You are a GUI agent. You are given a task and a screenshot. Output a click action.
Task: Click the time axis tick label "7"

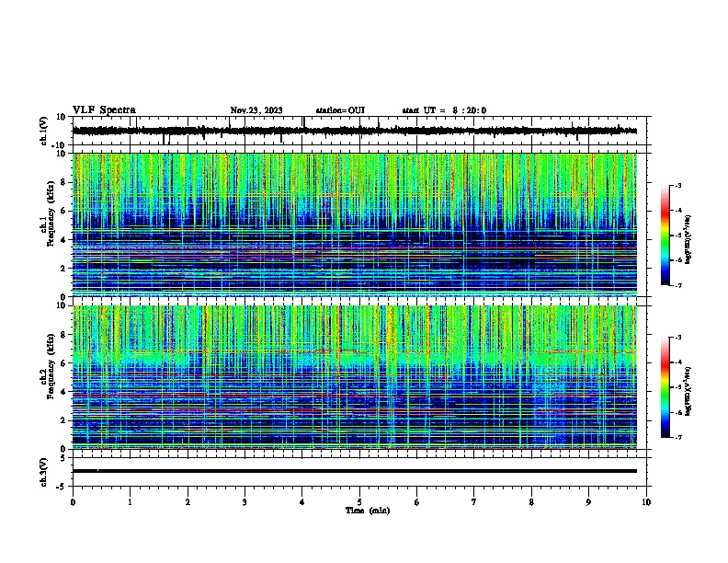(474, 502)
